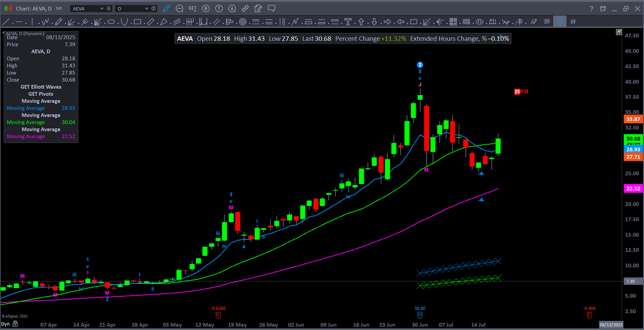Click the GET Pivots study label
The height and width of the screenshot is (330, 644).
click(x=40, y=93)
